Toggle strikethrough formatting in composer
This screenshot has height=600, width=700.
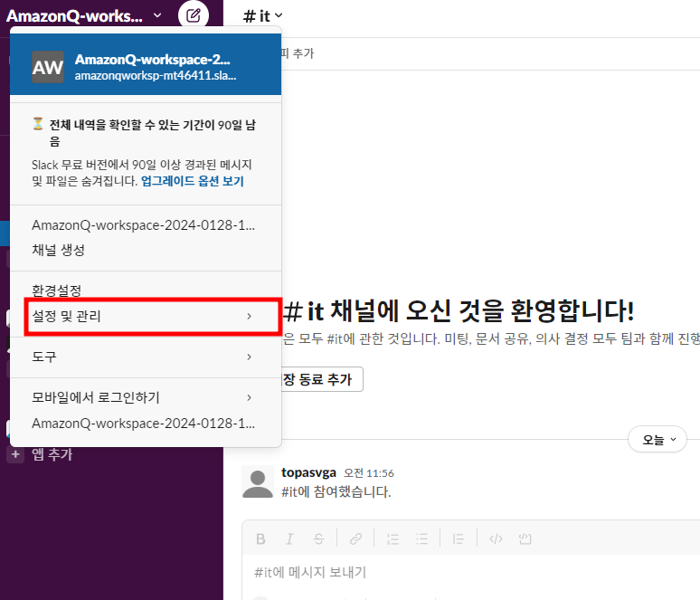pos(318,538)
